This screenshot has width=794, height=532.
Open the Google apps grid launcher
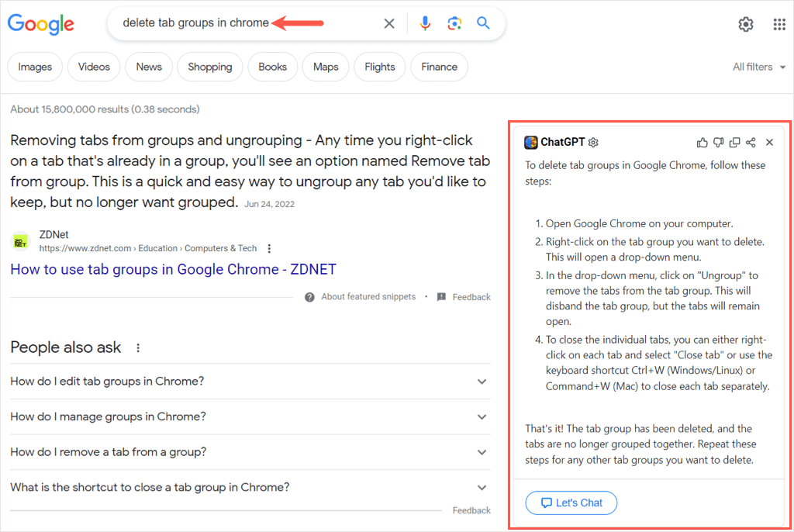(779, 24)
